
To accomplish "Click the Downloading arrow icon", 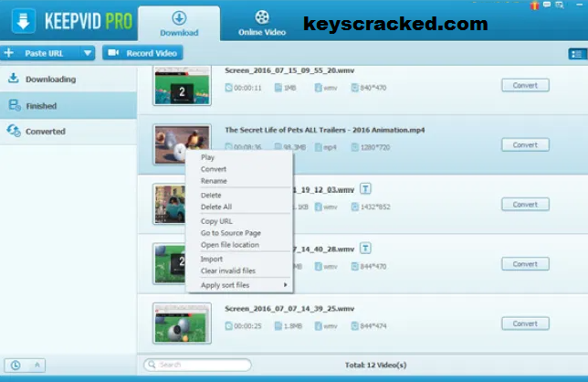I will (x=14, y=78).
